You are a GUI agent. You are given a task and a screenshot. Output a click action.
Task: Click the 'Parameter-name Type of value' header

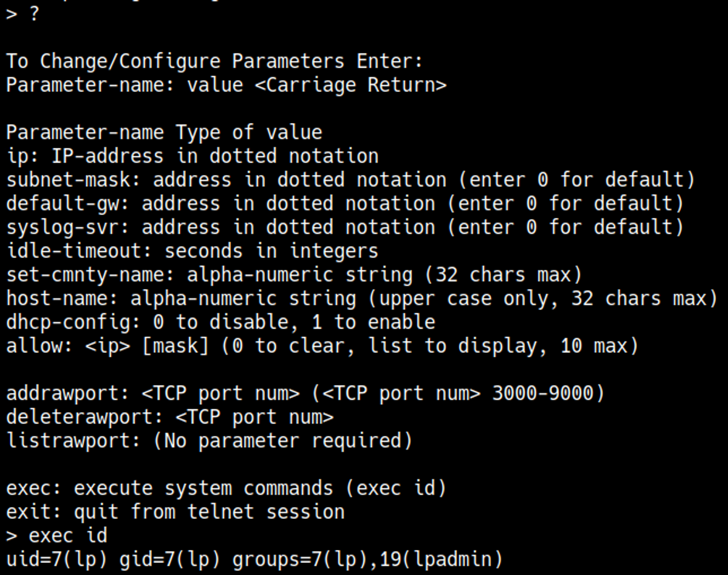tap(164, 132)
